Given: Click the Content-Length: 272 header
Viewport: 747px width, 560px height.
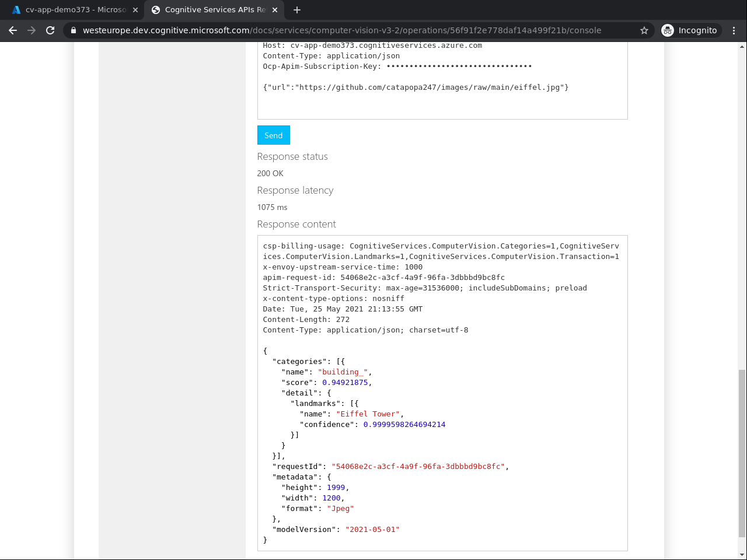Looking at the screenshot, I should click(x=306, y=320).
